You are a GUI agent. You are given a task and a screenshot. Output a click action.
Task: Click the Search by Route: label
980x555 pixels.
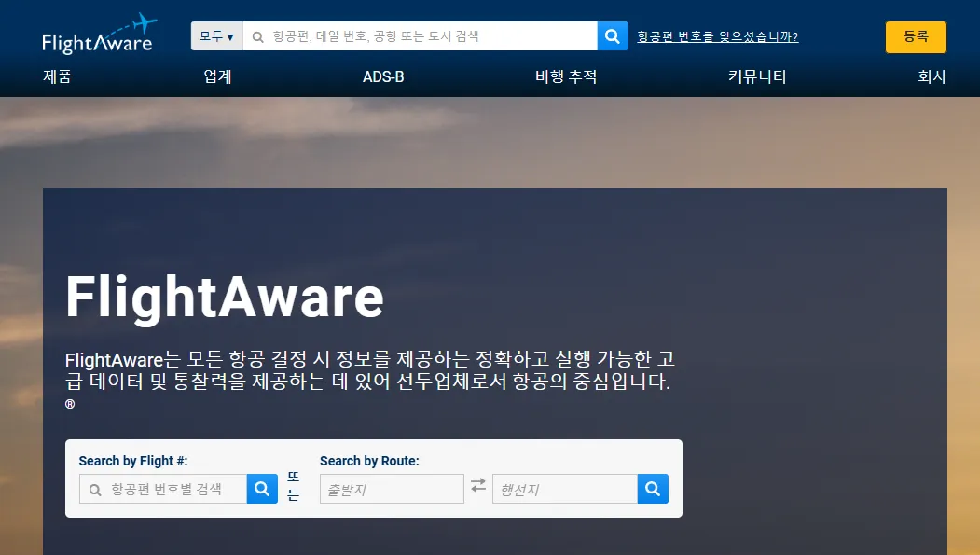[x=369, y=461]
